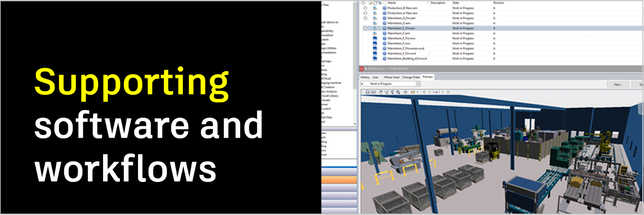The image size is (644, 215).
Task: Select file Production_B-New.iam
Action: (402, 8)
